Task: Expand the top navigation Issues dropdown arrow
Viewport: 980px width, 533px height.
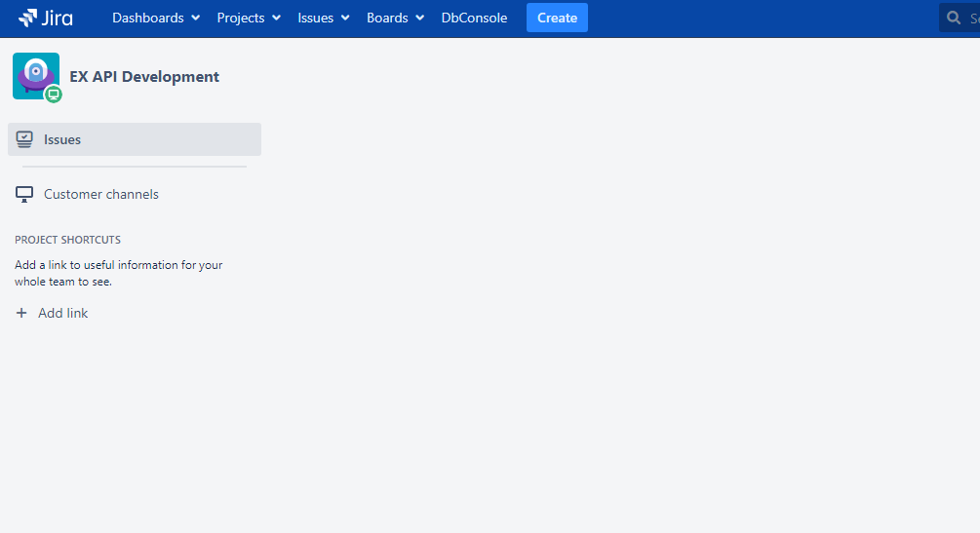Action: pyautogui.click(x=345, y=18)
